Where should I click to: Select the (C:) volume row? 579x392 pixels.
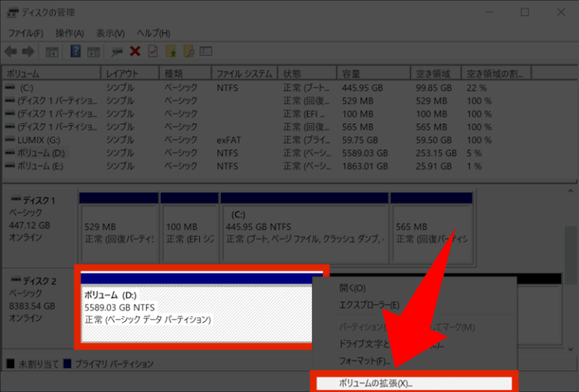click(x=288, y=88)
